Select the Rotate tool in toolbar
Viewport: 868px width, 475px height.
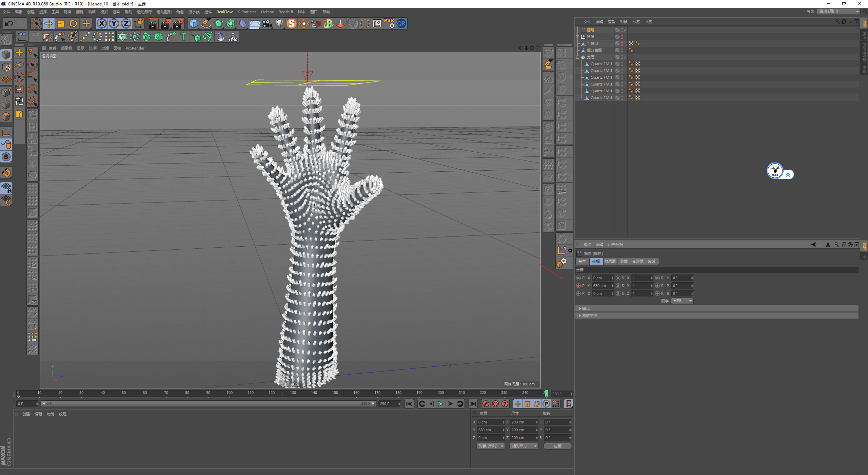coord(73,23)
